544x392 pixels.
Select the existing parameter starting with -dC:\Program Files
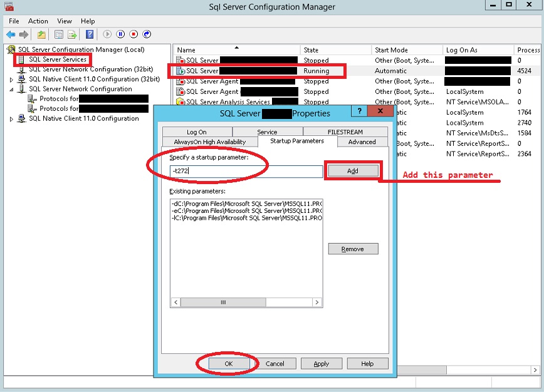point(247,204)
